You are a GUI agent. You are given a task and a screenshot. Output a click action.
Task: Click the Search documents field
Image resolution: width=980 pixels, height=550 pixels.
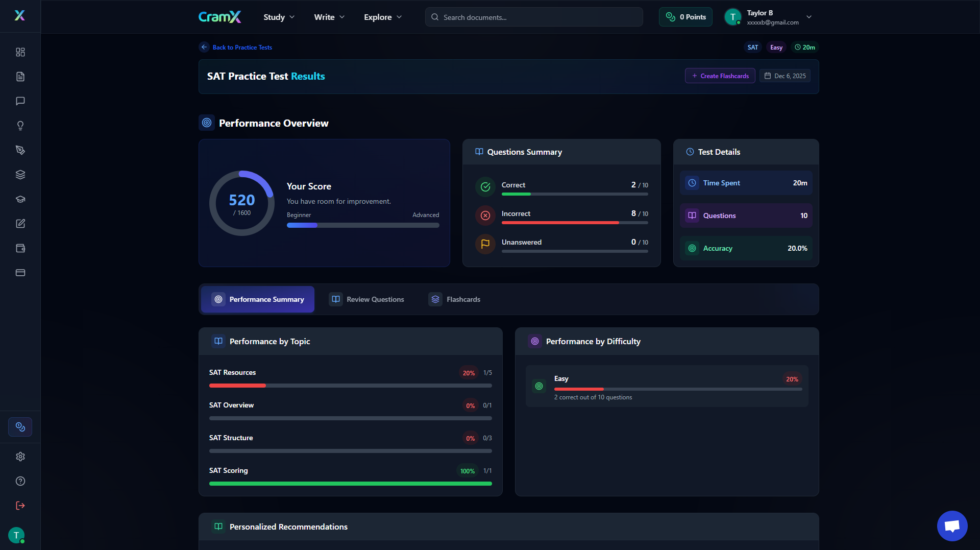click(x=534, y=17)
